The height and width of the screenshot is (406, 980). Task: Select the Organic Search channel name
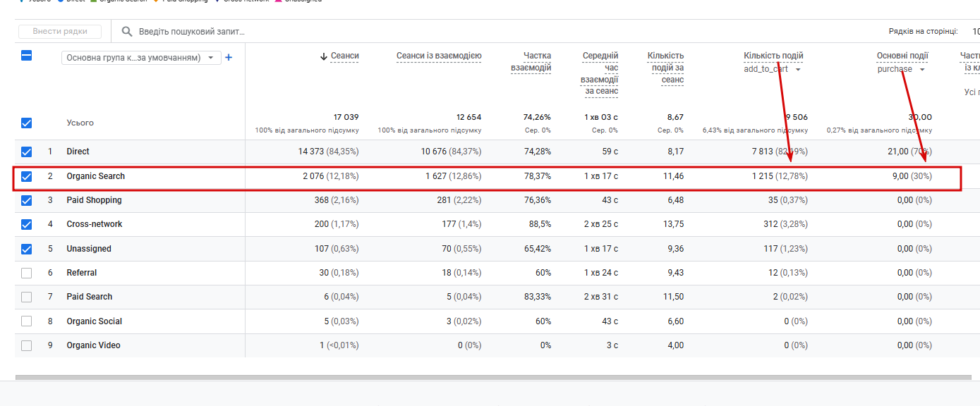coord(95,176)
